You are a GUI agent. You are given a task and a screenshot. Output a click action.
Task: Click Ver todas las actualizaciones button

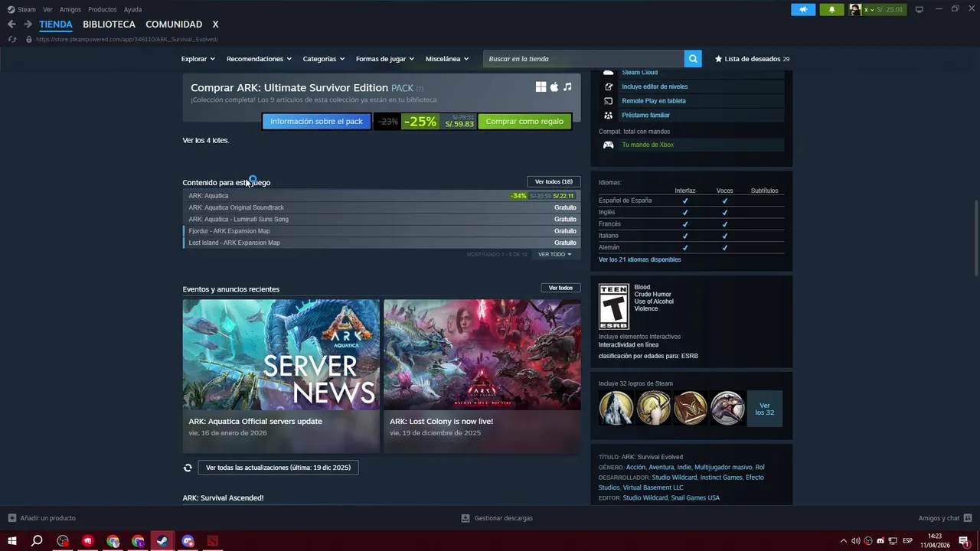pos(278,468)
